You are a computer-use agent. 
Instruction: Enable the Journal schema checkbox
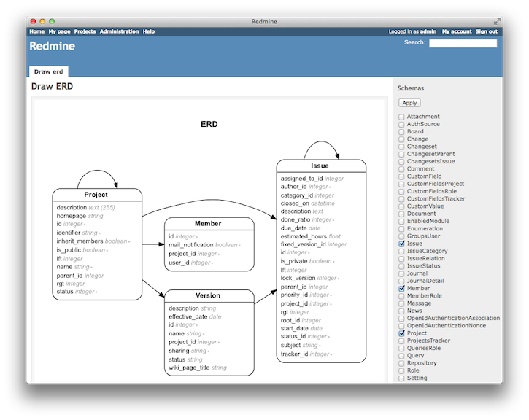click(401, 273)
